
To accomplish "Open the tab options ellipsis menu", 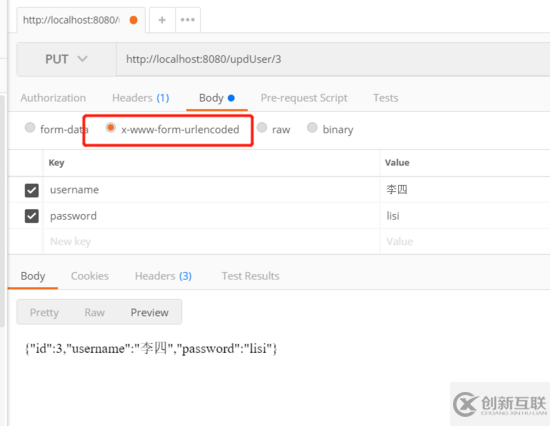I will pos(188,20).
